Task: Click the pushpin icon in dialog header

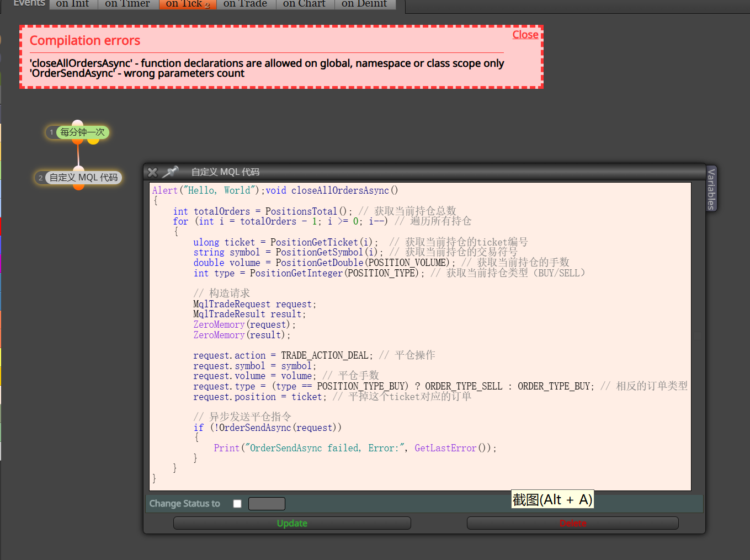Action: pos(171,172)
